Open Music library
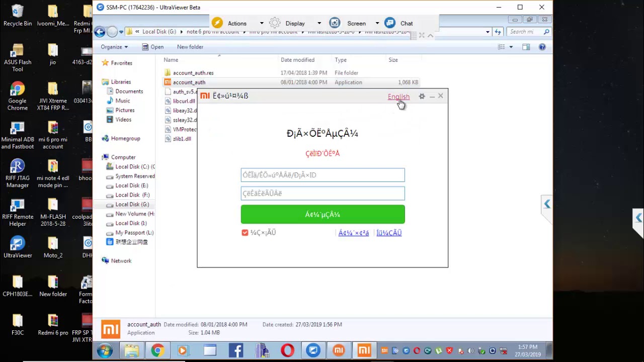Viewport: 644px width, 362px height. (123, 101)
